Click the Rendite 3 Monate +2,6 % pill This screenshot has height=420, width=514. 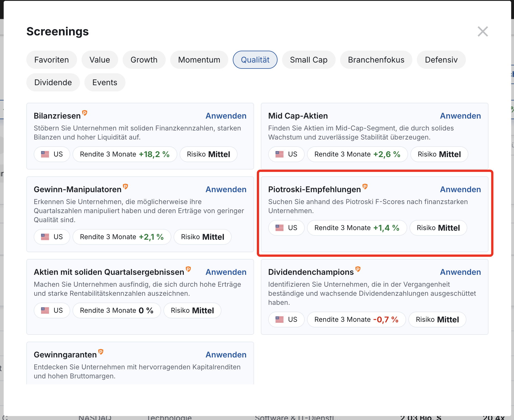click(357, 154)
